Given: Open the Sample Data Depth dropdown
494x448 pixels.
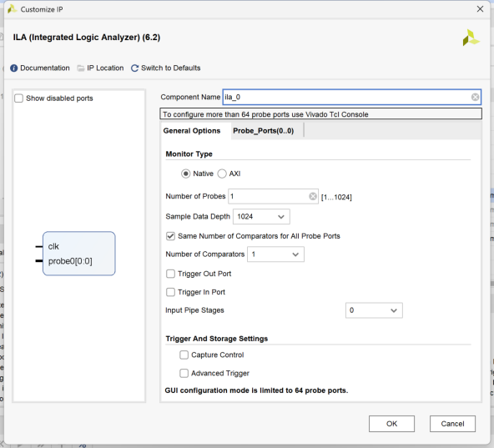Looking at the screenshot, I should tap(261, 216).
